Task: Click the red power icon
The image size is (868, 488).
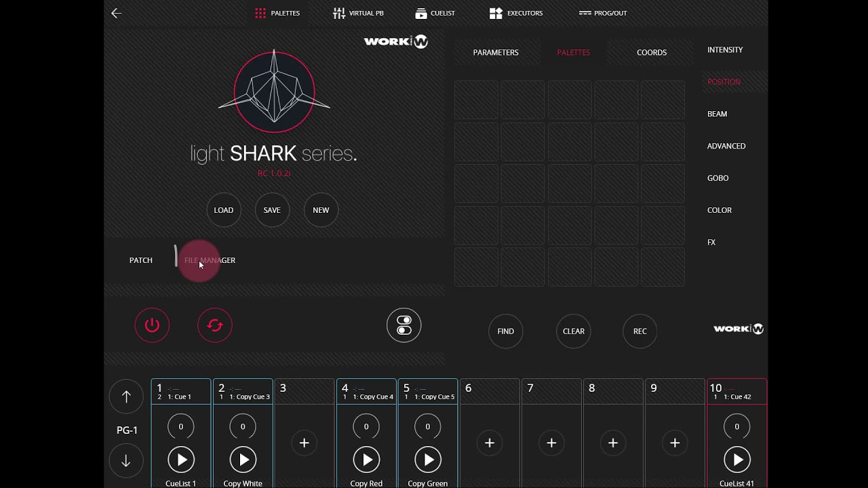Action: [152, 325]
